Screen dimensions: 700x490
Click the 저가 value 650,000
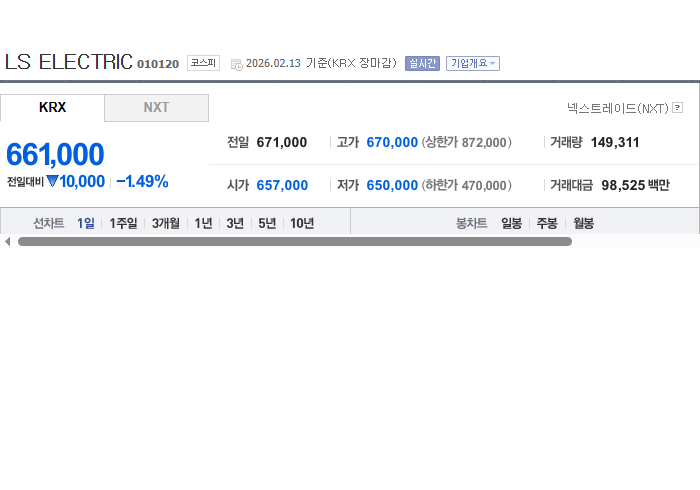(392, 185)
